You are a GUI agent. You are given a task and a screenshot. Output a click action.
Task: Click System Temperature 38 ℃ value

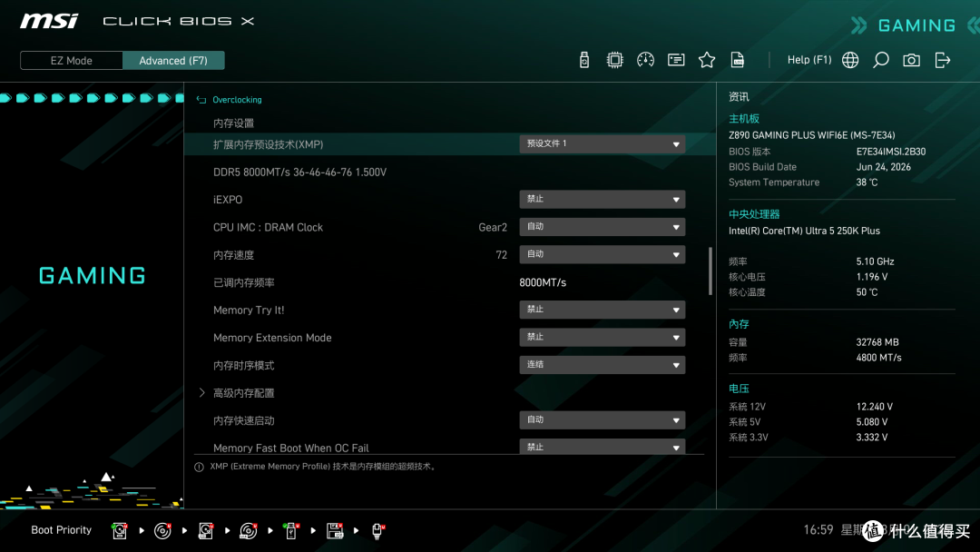coord(867,182)
